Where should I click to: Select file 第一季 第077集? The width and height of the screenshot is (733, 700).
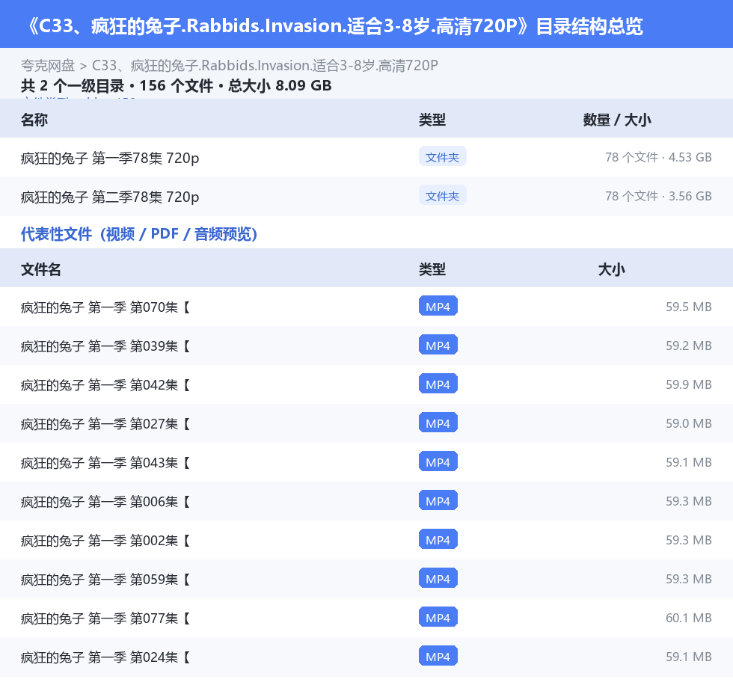click(x=105, y=618)
